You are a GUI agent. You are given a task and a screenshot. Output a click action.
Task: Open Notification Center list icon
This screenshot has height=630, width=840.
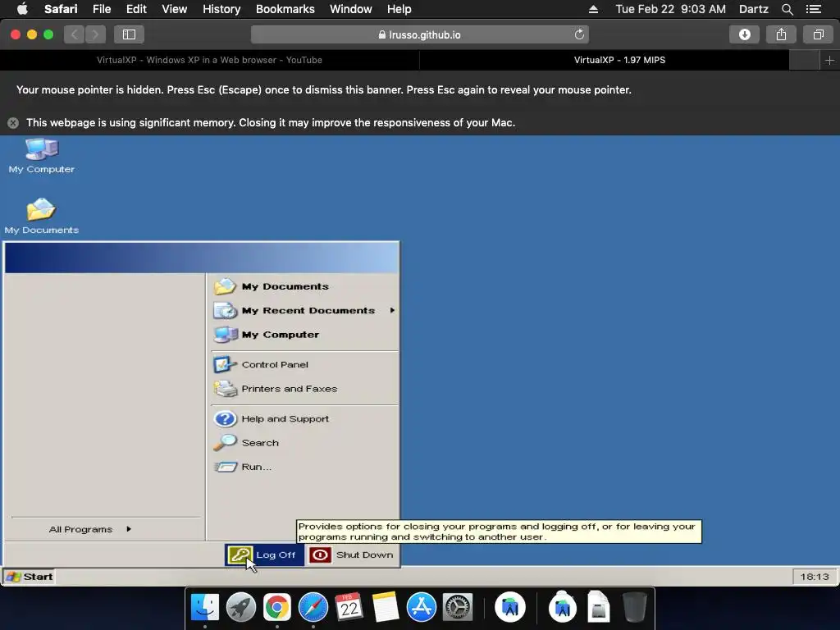pos(814,9)
